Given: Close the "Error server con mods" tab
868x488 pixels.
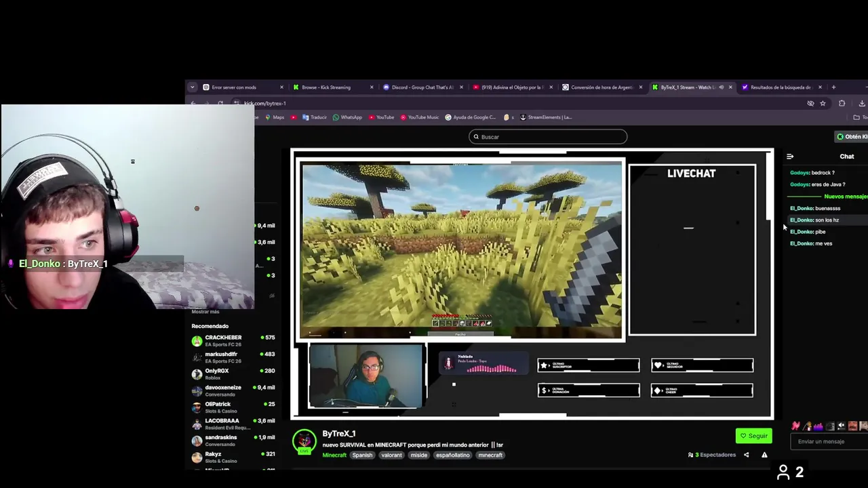Looking at the screenshot, I should tap(281, 87).
